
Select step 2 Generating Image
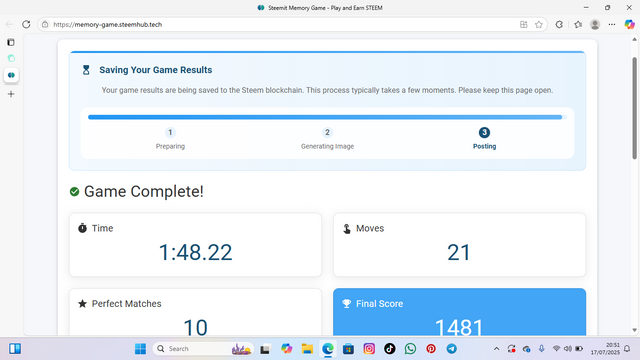pyautogui.click(x=327, y=138)
